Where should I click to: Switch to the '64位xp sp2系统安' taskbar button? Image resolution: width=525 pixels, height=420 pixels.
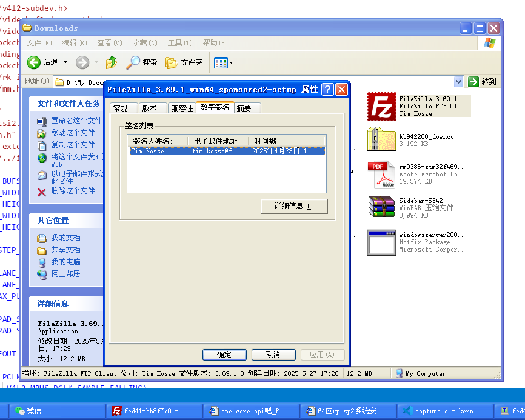coord(348,411)
